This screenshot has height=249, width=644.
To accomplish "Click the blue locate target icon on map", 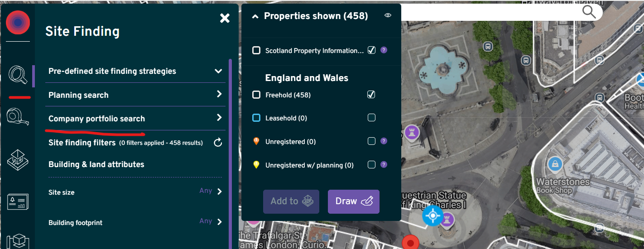I will coord(432,216).
